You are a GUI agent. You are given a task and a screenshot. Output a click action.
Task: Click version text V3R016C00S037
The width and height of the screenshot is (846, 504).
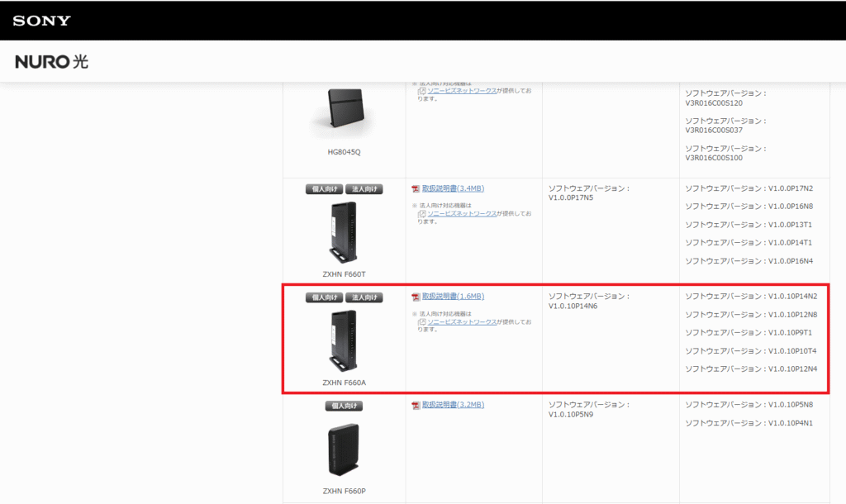[x=714, y=131]
